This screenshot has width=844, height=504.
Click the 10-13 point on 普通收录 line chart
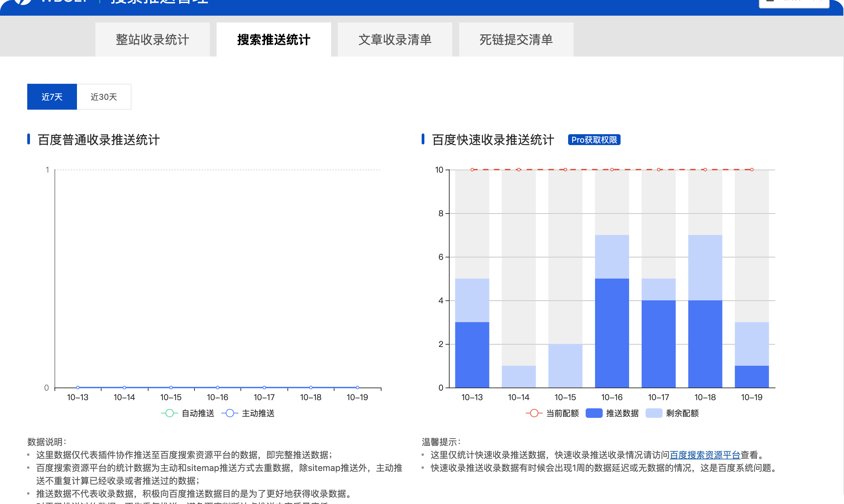pyautogui.click(x=78, y=388)
